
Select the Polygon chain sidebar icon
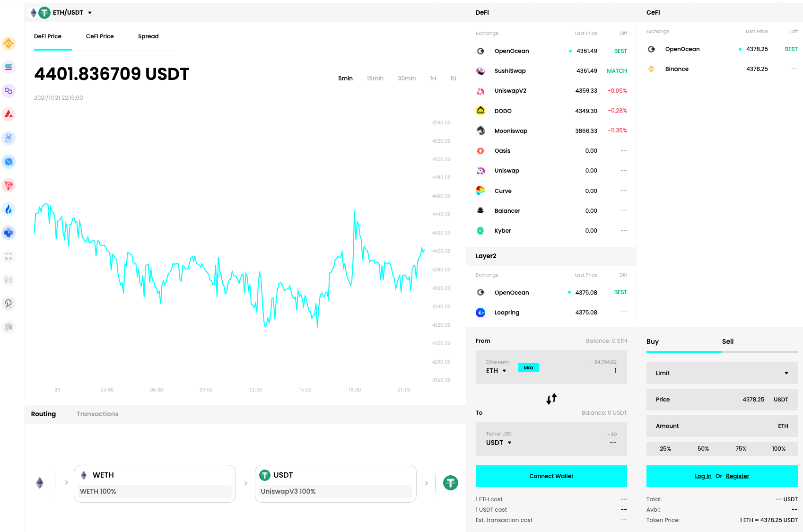pos(9,91)
